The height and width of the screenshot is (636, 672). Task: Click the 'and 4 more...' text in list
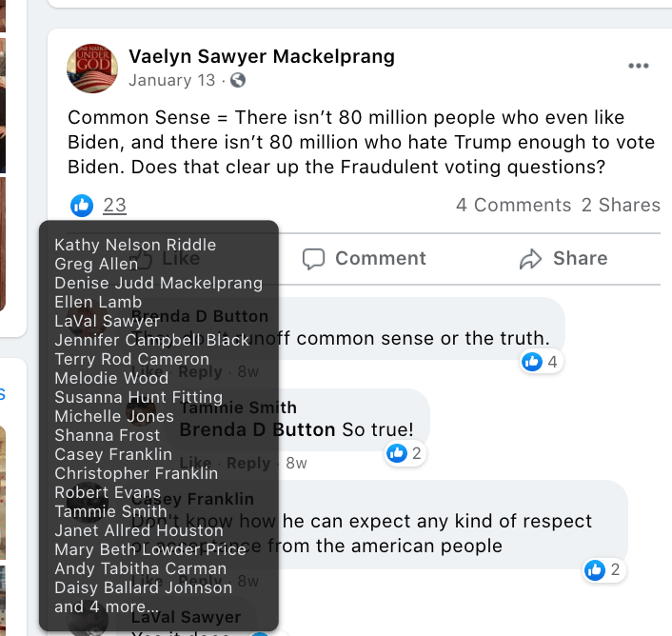[107, 606]
